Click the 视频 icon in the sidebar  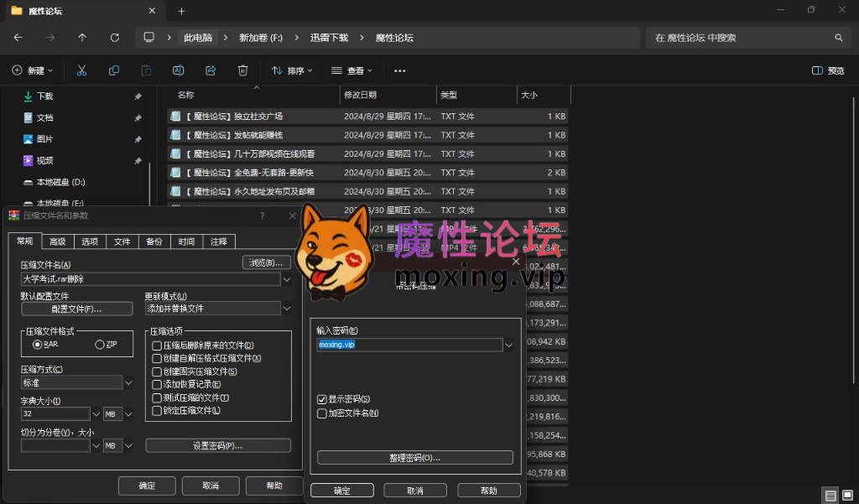tap(28, 160)
